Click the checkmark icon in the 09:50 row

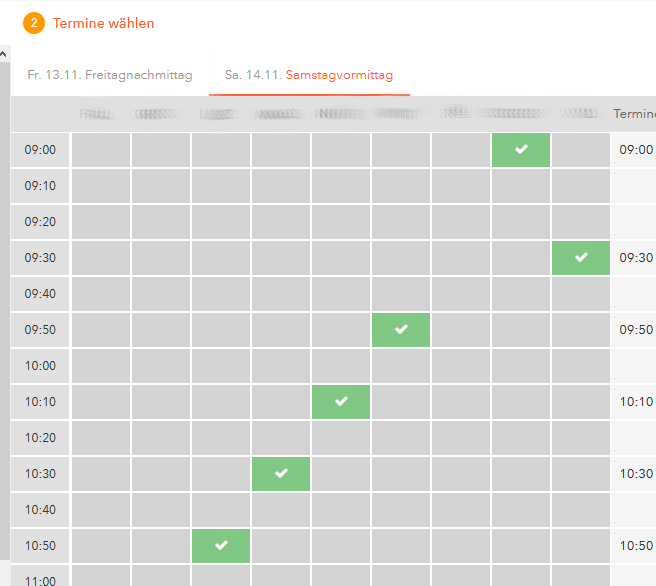401,330
